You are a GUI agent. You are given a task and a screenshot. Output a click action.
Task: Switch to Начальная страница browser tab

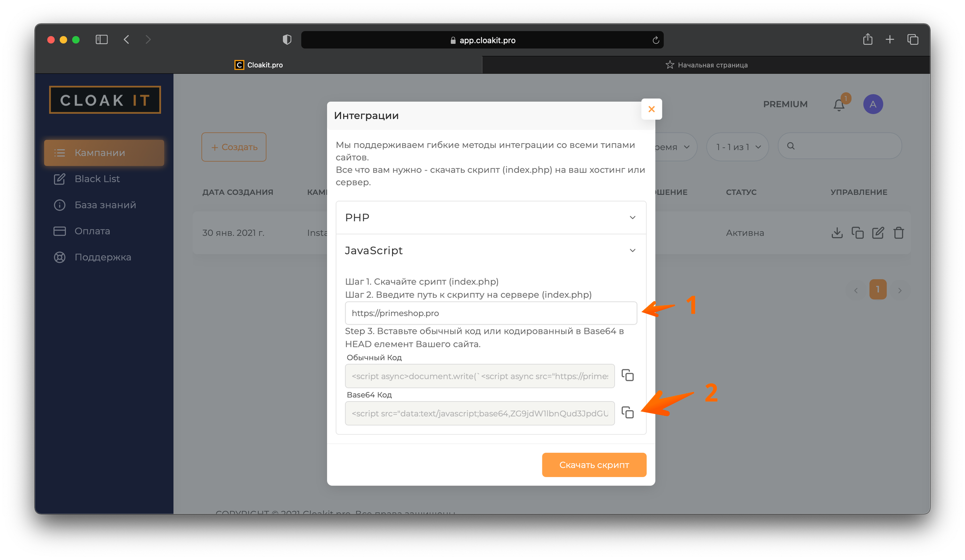[x=706, y=65]
